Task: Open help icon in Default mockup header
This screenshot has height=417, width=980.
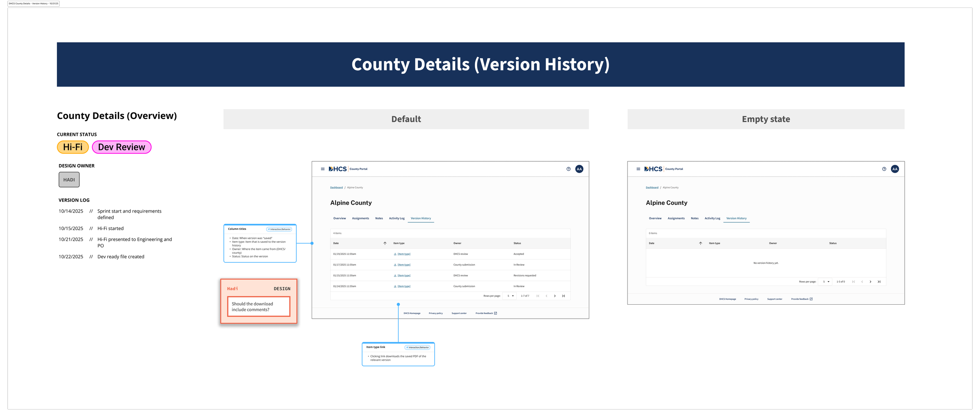Action: pos(568,169)
